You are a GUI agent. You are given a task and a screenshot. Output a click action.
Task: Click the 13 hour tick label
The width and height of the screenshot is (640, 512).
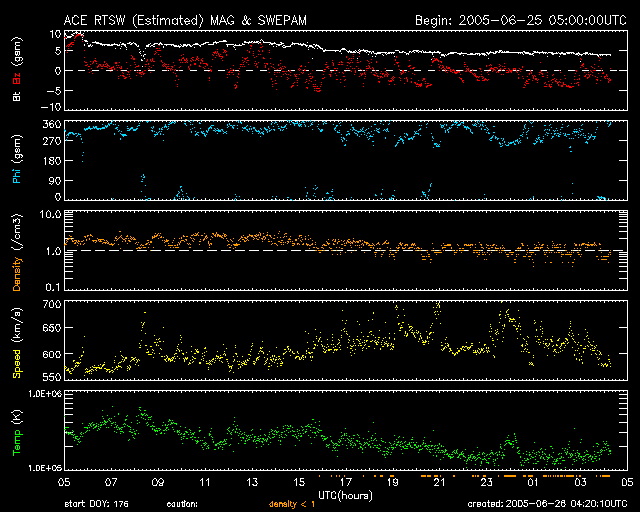point(251,481)
